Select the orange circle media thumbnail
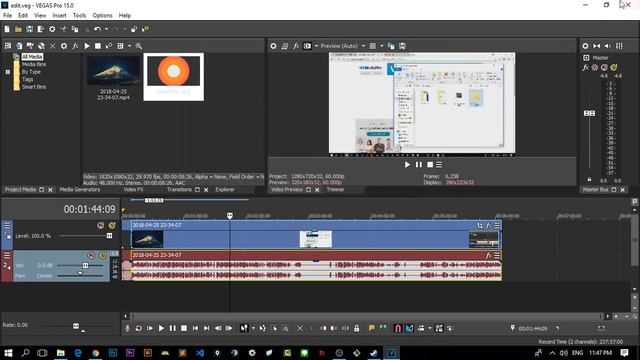 [x=173, y=77]
